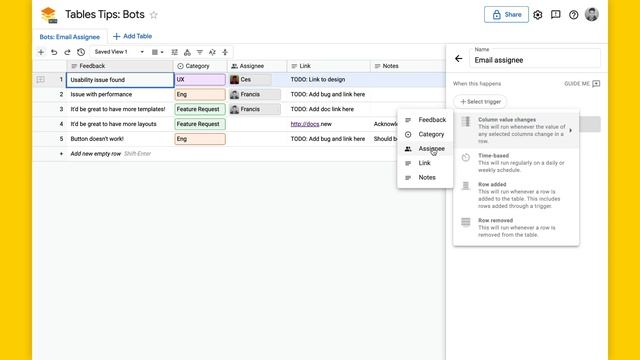Open the user account avatar
Screen dimensions: 640x360
tap(591, 14)
